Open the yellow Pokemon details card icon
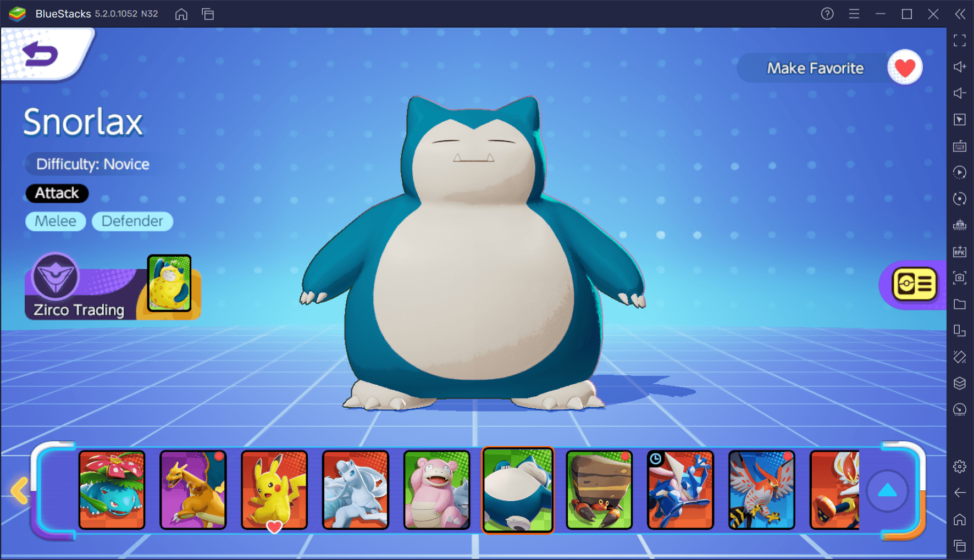Screen dimensions: 974x560 click(x=914, y=284)
